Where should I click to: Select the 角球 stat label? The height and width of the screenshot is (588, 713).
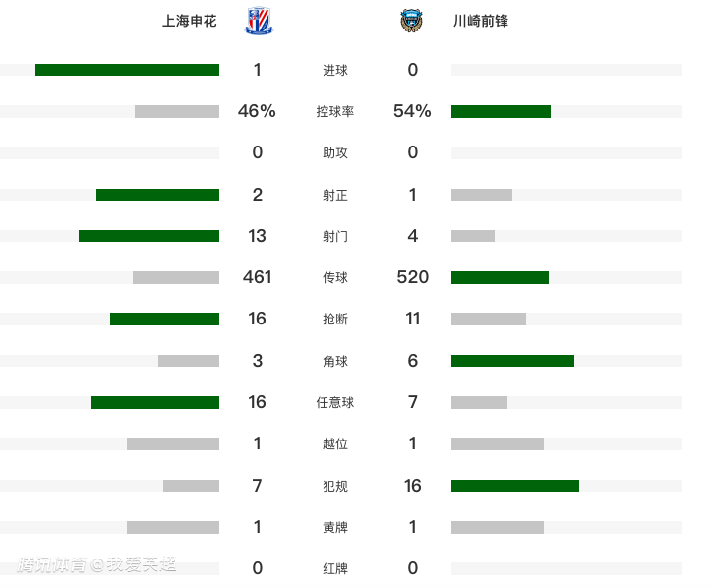(335, 361)
